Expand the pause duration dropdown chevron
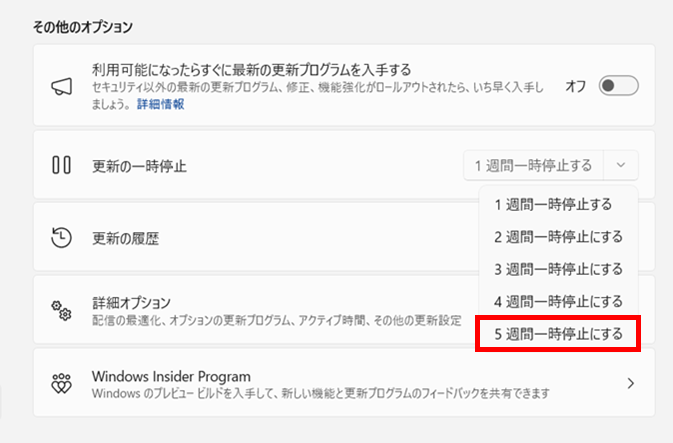673x443 pixels. point(622,164)
